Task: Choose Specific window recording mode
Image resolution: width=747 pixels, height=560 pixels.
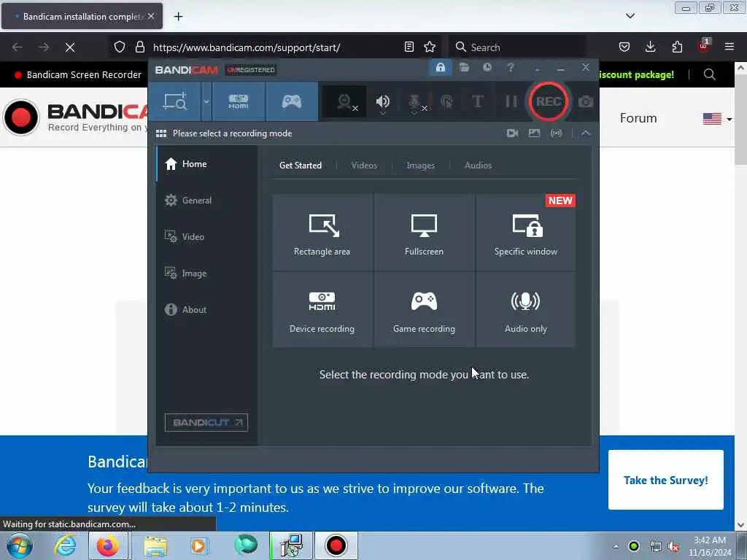Action: pos(525,232)
